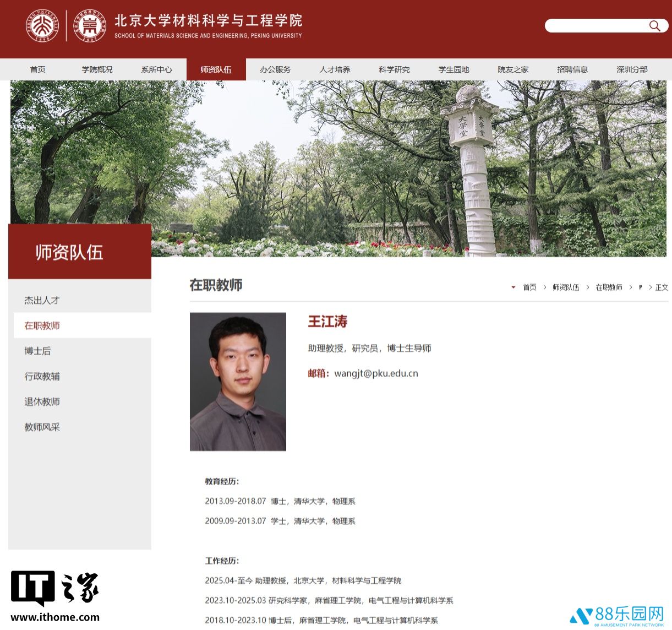The height and width of the screenshot is (630, 672).
Task: Click 王江涛's profile photo
Action: pyautogui.click(x=238, y=382)
